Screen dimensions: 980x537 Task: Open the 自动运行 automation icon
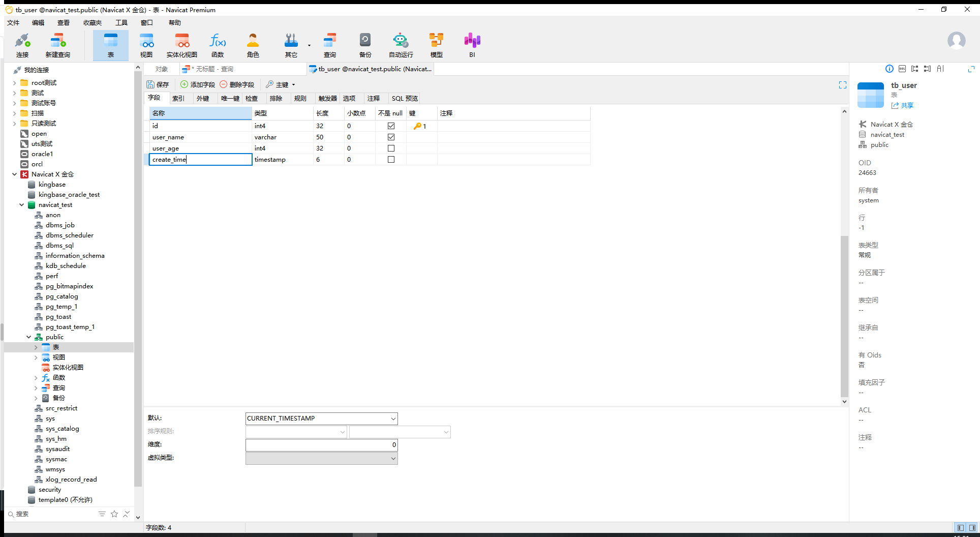click(401, 45)
